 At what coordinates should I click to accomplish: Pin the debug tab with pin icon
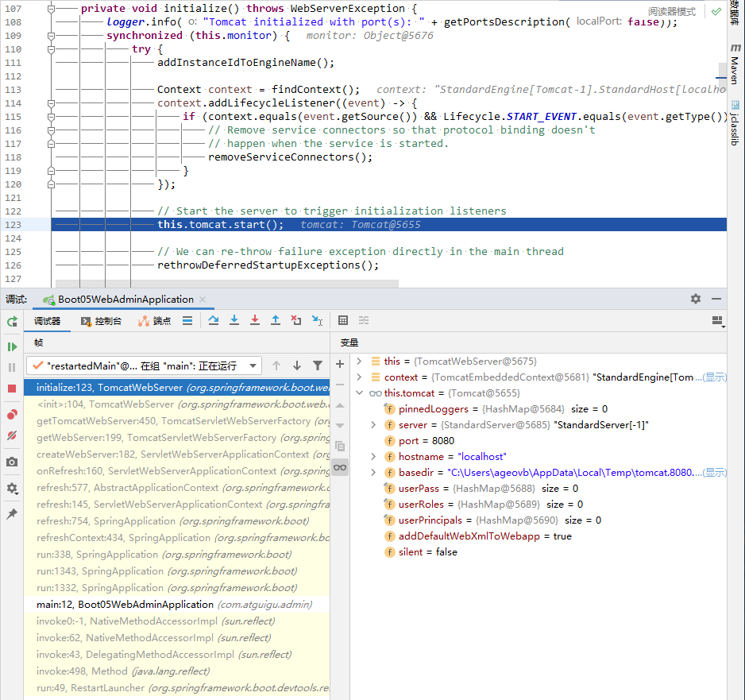[x=12, y=514]
